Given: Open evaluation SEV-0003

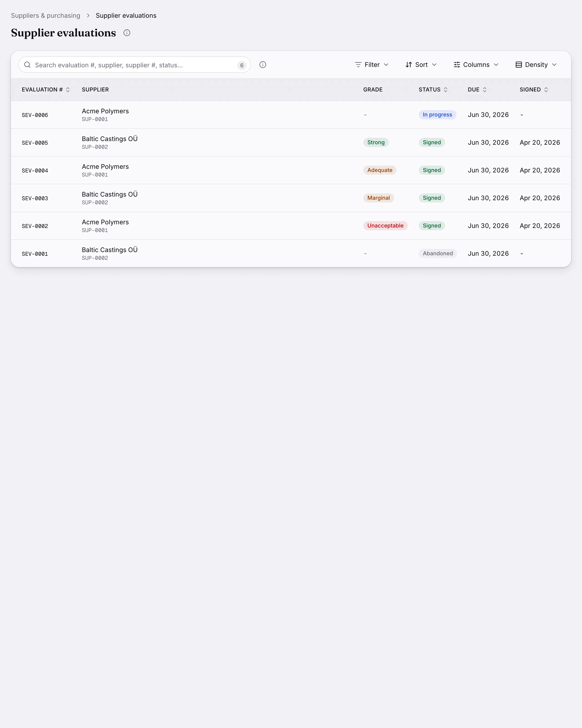Looking at the screenshot, I should [35, 198].
